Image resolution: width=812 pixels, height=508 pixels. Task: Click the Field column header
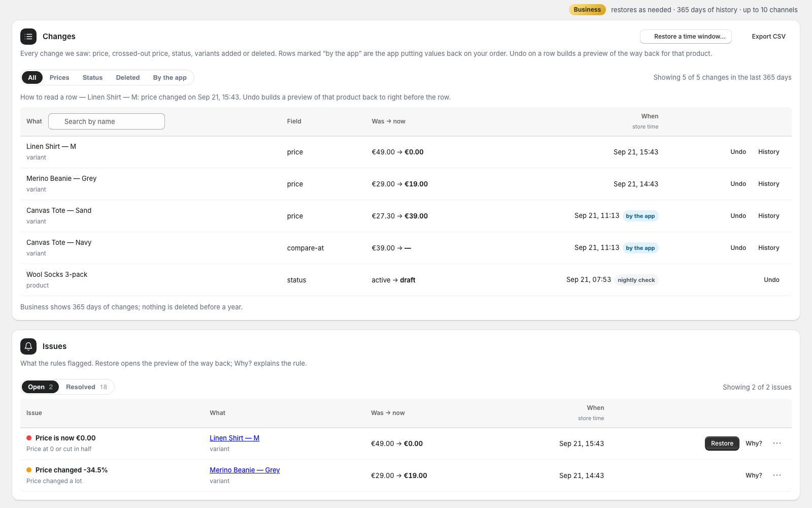[294, 121]
